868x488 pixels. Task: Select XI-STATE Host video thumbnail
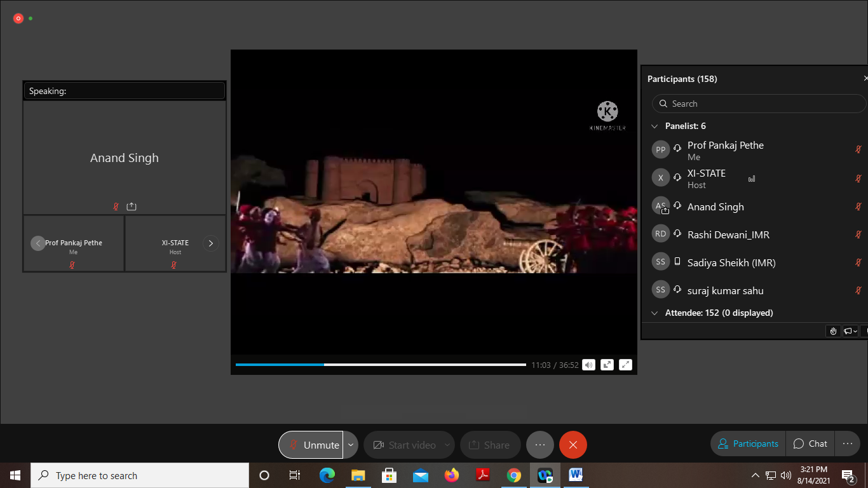175,243
